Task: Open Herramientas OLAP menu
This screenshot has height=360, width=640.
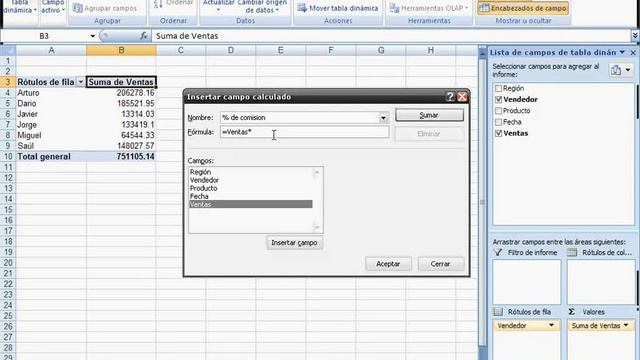Action: [428, 8]
